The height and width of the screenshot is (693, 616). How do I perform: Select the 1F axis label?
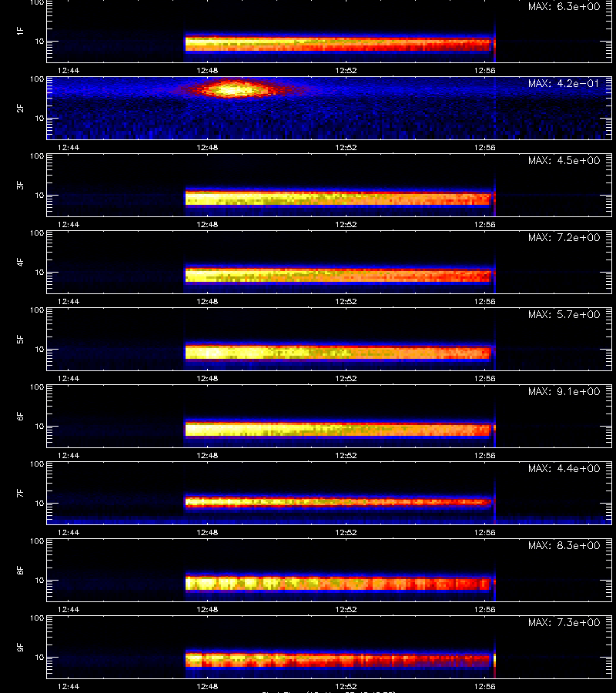coord(20,31)
